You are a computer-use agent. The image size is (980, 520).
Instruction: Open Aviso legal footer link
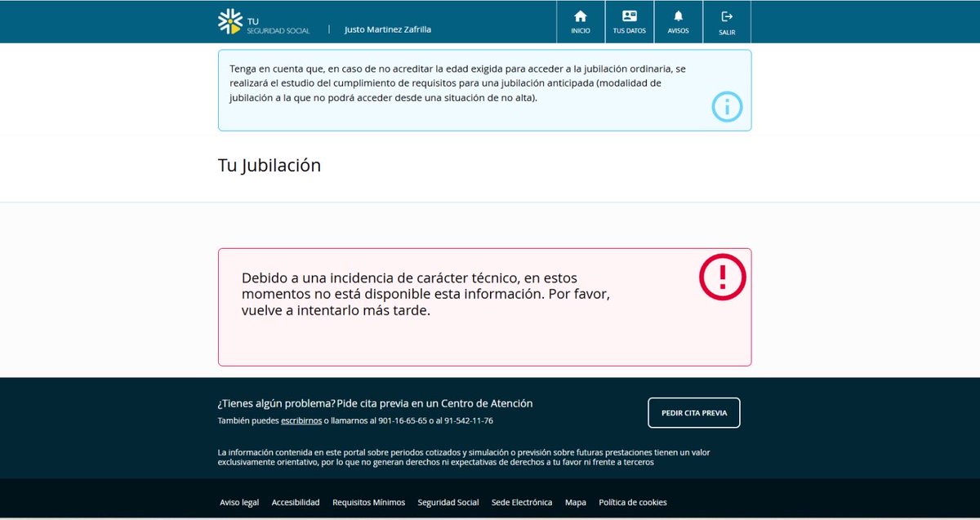(x=239, y=503)
